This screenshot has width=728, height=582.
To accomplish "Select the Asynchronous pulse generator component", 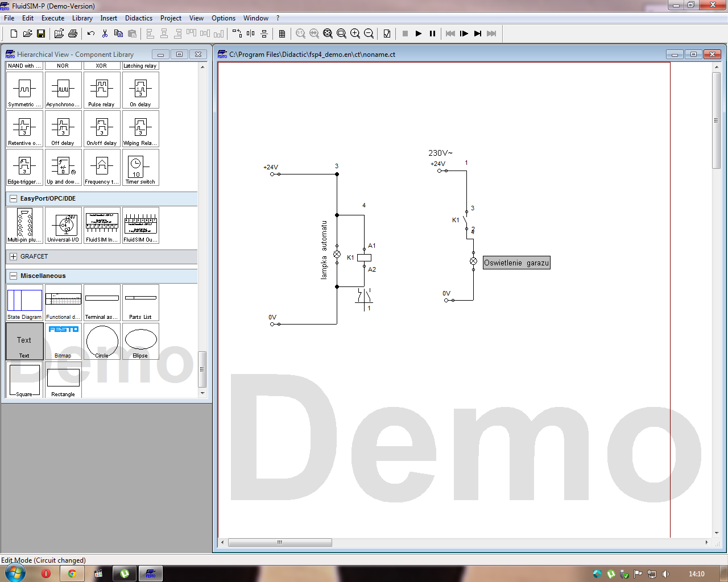I will click(x=63, y=90).
